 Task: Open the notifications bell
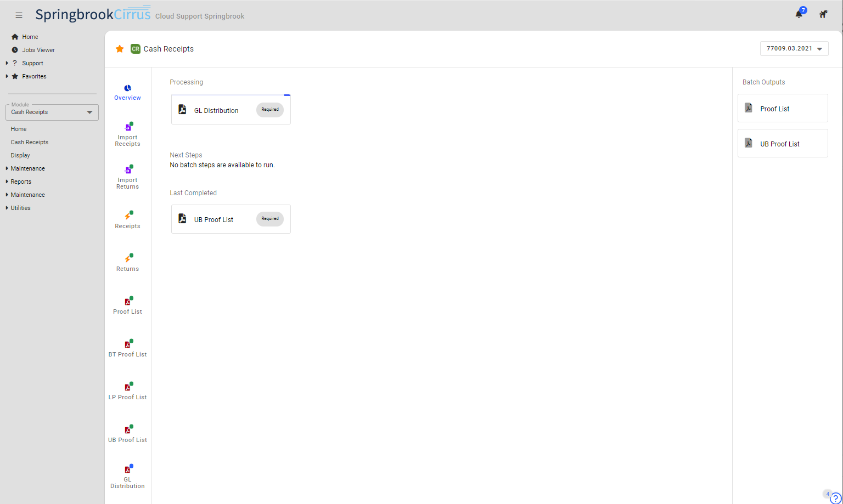[799, 14]
